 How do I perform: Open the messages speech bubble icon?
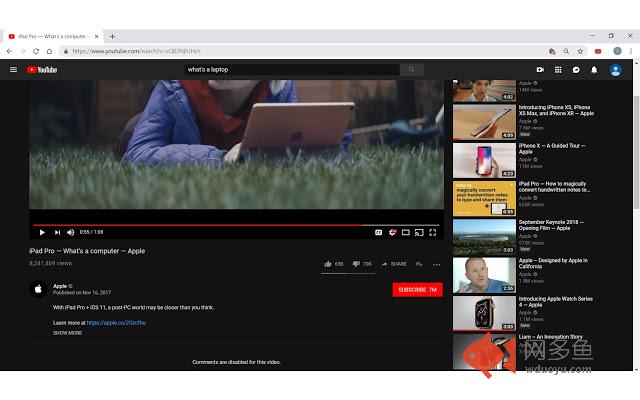pos(576,70)
